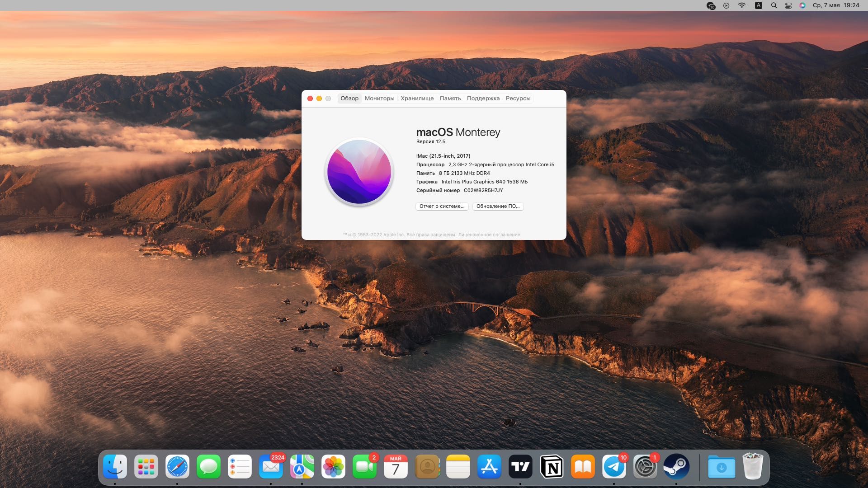Launch Notion from the Dock
Screen dimensions: 868x488
point(552,467)
